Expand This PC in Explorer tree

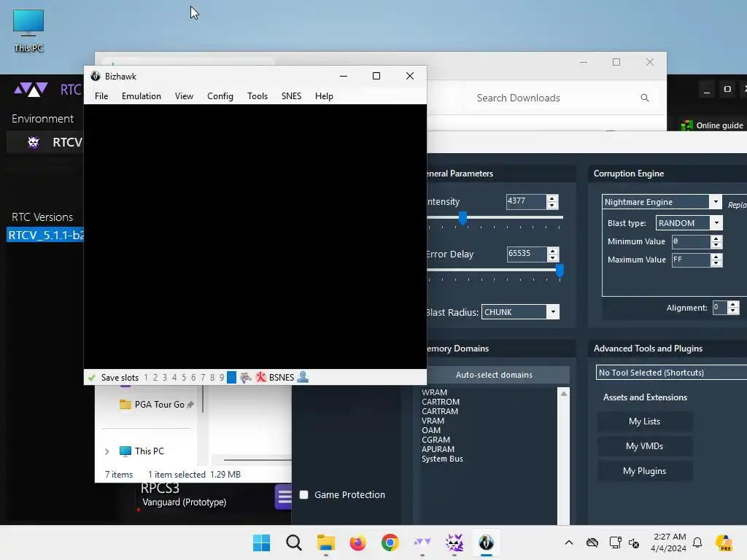pos(107,451)
